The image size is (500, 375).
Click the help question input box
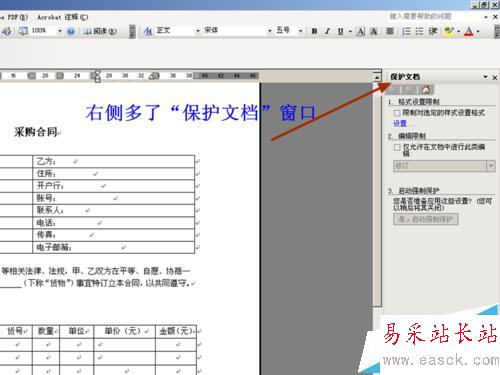coord(435,16)
